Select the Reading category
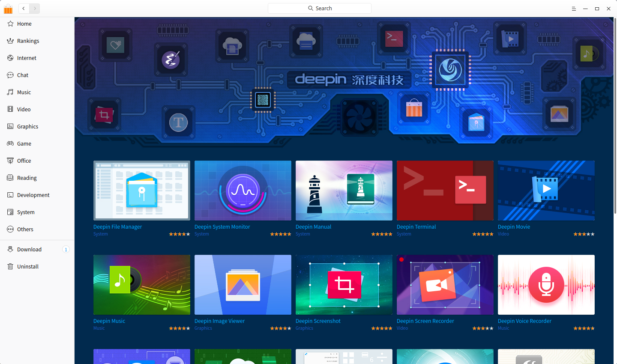Image resolution: width=617 pixels, height=364 pixels. pyautogui.click(x=37, y=178)
